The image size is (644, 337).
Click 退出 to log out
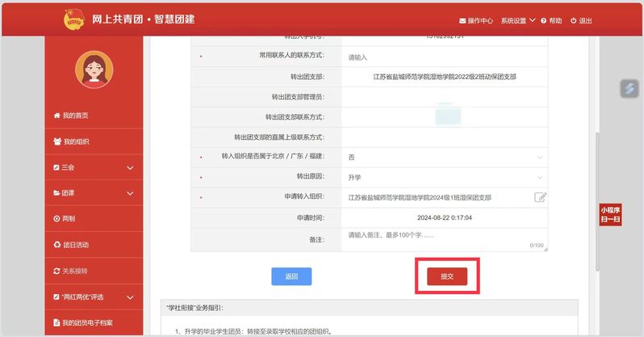coord(581,20)
